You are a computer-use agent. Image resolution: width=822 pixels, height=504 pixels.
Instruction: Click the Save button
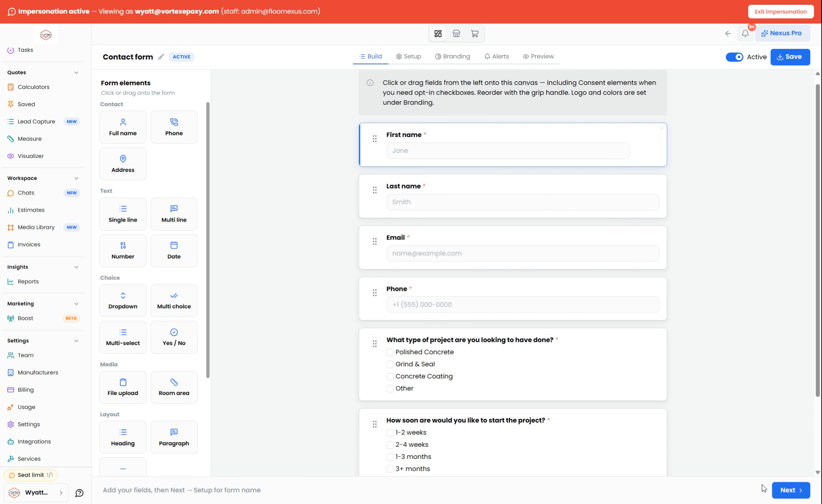pyautogui.click(x=790, y=57)
